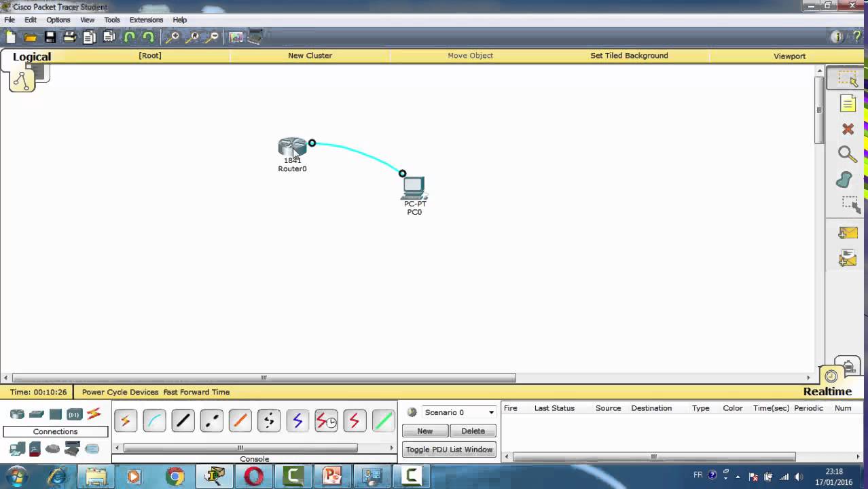Click the Copy toolbar icon
Image resolution: width=868 pixels, height=489 pixels.
coord(90,37)
